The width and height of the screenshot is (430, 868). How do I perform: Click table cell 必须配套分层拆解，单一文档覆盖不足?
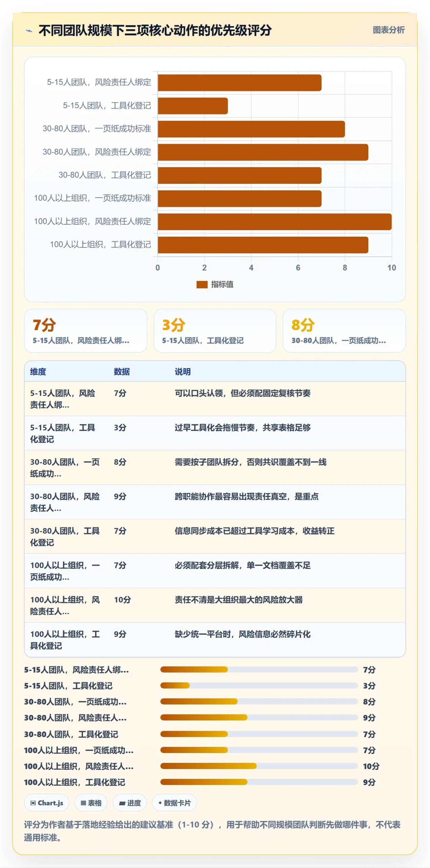tap(243, 565)
